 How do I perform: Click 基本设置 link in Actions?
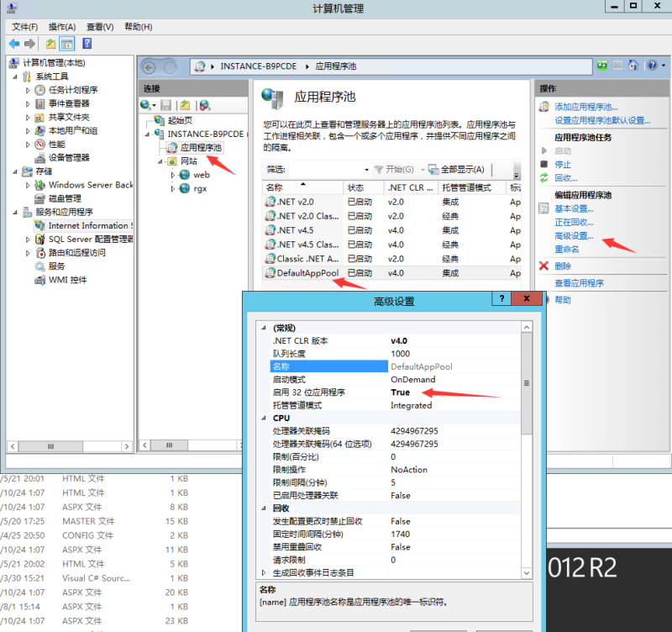574,208
